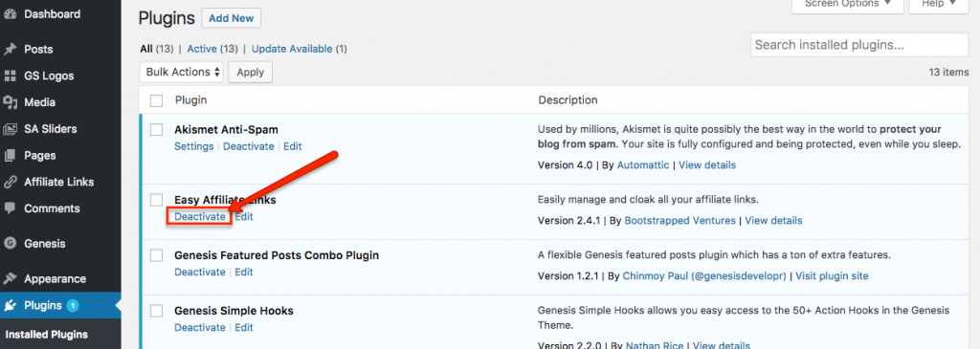Edit the Easy Affiliate Links plugin
Screen dimensions: 980x349
click(x=244, y=217)
